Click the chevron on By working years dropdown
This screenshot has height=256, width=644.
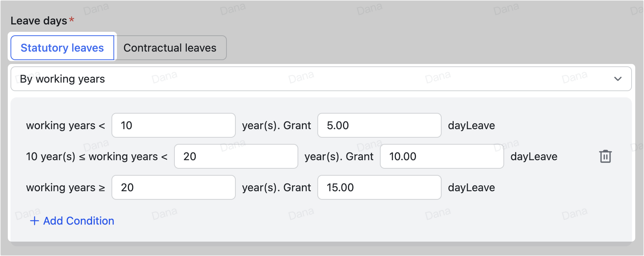tap(618, 79)
